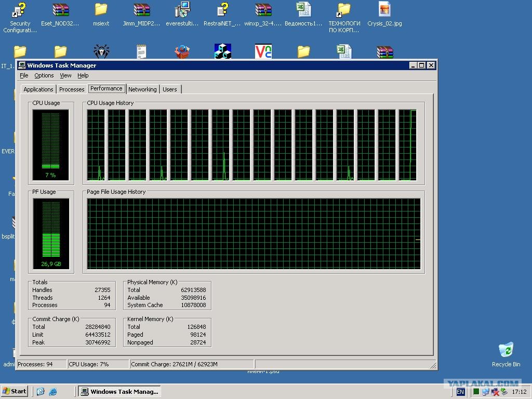Screen dimensions: 532x399
Task: Click the Windows Task Manager taskbar button
Action: (119, 392)
